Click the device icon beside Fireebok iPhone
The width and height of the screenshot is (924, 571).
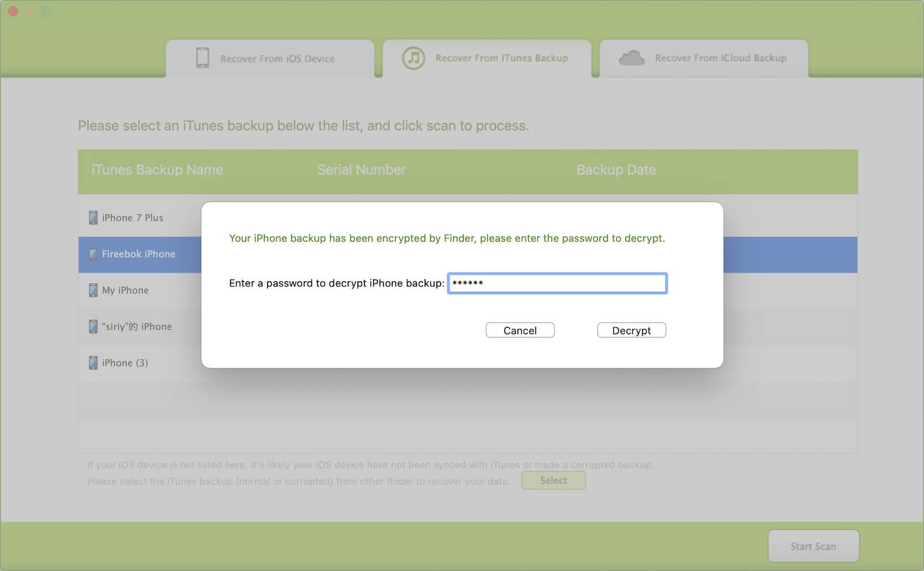(93, 254)
